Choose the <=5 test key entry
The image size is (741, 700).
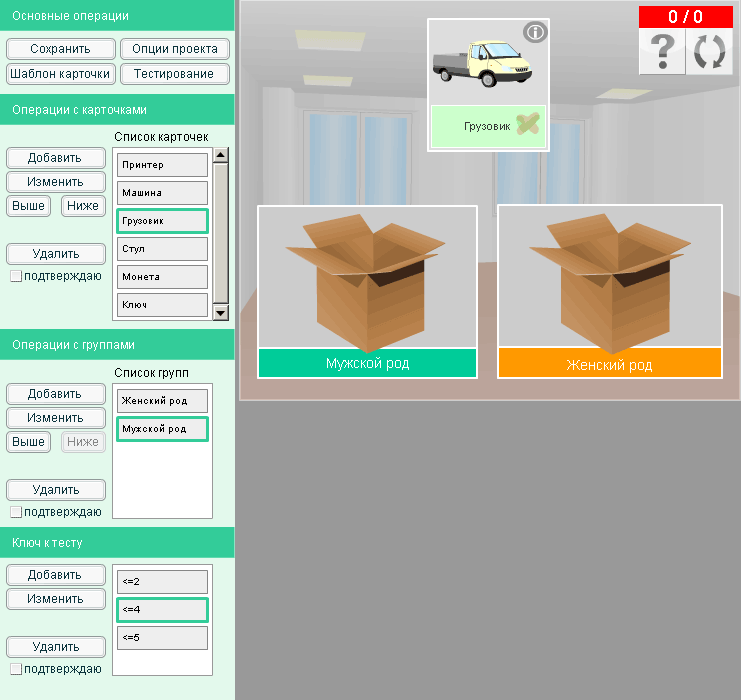(162, 638)
